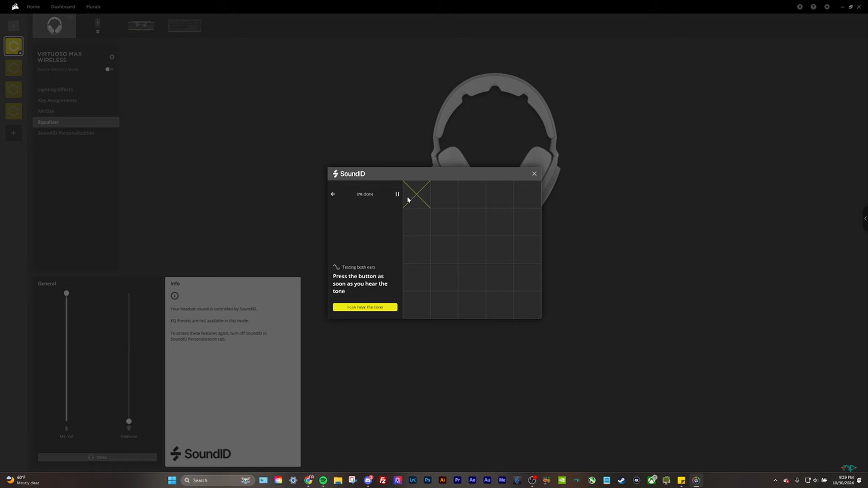This screenshot has width=868, height=488.
Task: Open the Home tab in iCUE
Action: [33, 7]
